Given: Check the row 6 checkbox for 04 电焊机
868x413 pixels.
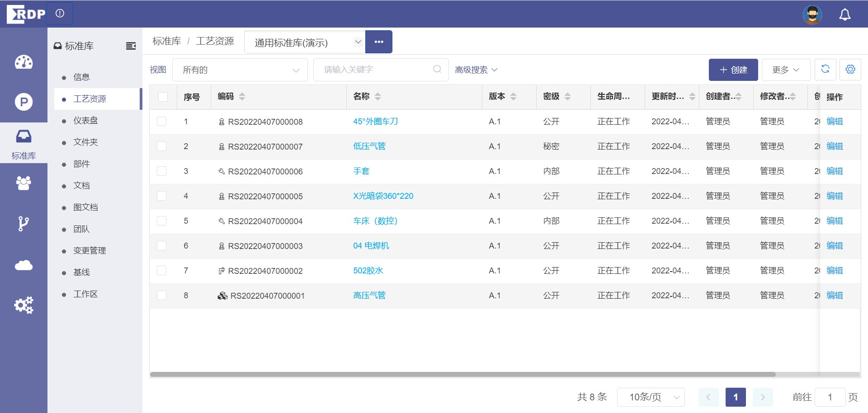Looking at the screenshot, I should point(162,246).
